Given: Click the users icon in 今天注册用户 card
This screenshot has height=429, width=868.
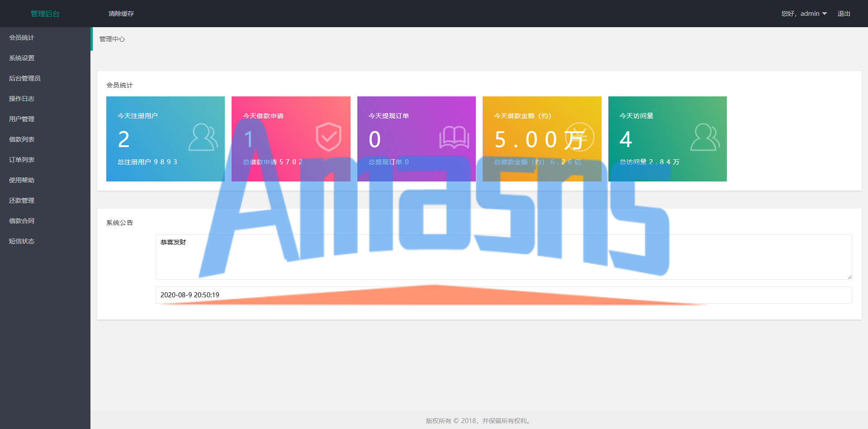Looking at the screenshot, I should coord(203,137).
